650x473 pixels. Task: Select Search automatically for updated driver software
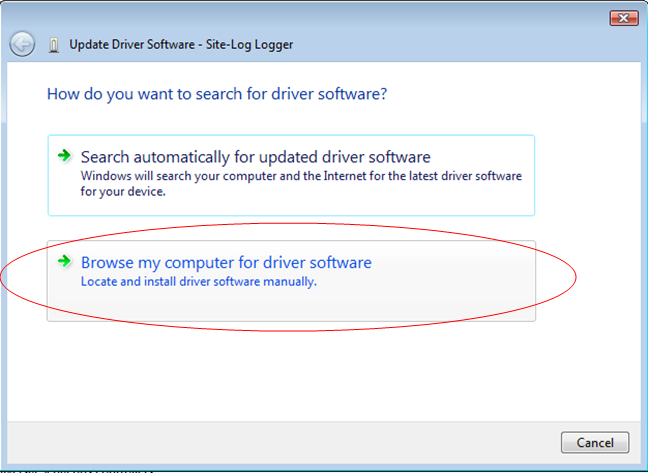pyautogui.click(x=255, y=157)
